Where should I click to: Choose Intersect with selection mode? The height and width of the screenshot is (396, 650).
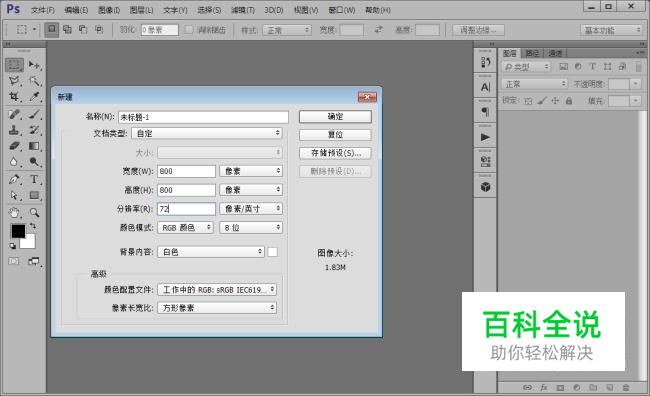[x=99, y=29]
